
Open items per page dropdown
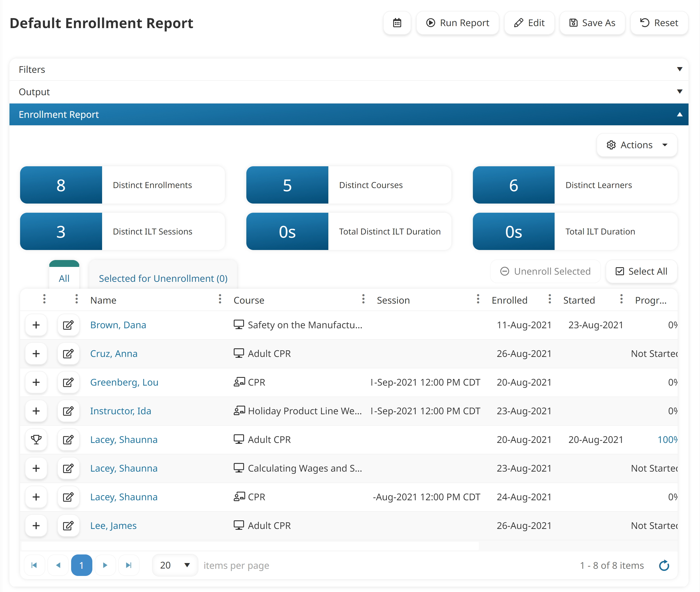click(175, 565)
